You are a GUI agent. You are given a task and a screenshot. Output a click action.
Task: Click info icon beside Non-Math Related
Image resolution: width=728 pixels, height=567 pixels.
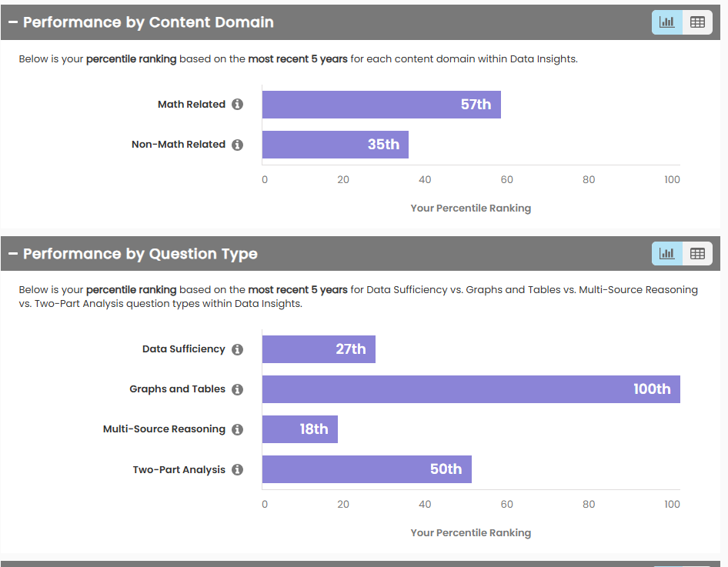tap(237, 145)
